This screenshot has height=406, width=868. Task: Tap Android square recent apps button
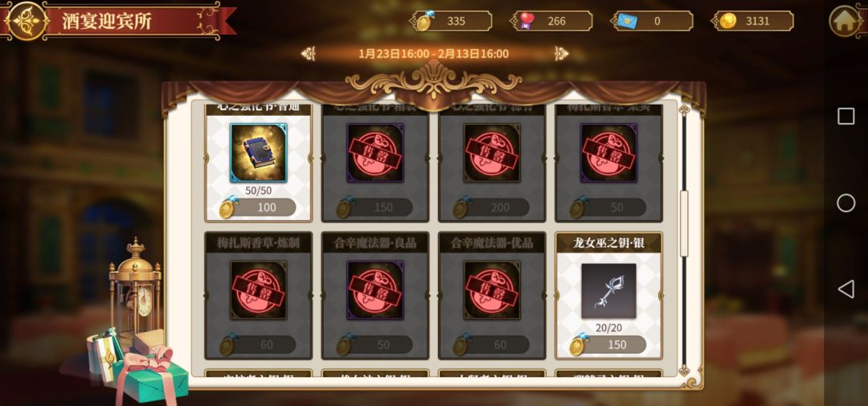click(845, 117)
